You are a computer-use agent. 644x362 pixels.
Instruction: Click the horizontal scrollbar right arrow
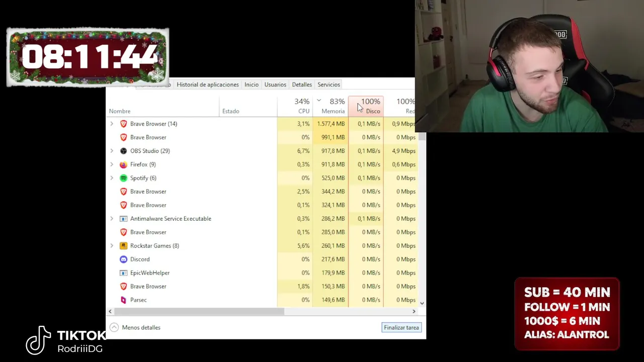414,311
